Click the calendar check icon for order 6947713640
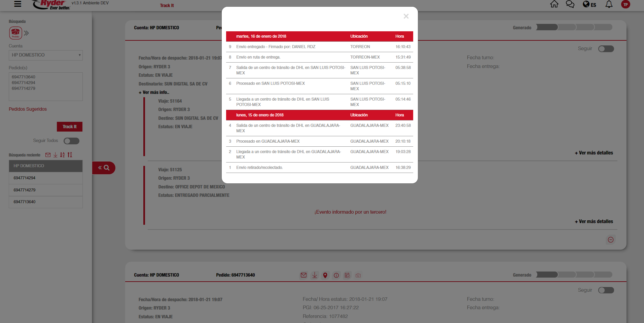Image resolution: width=644 pixels, height=323 pixels. coord(347,275)
